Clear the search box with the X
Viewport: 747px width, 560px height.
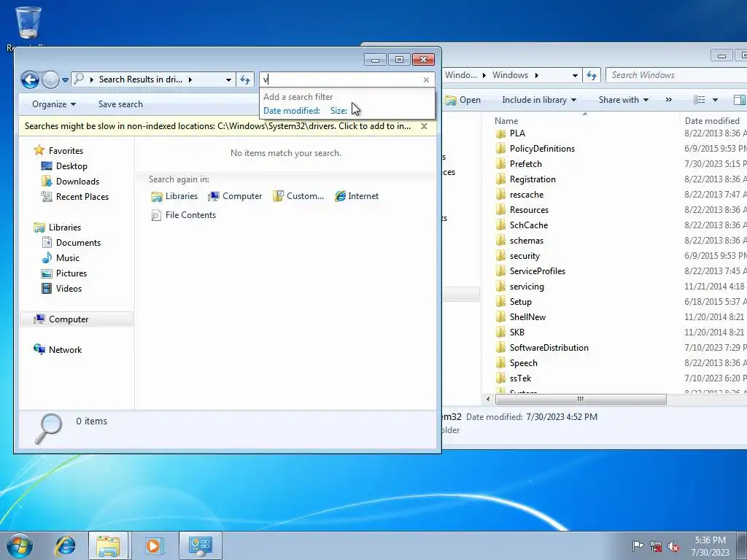pyautogui.click(x=426, y=79)
